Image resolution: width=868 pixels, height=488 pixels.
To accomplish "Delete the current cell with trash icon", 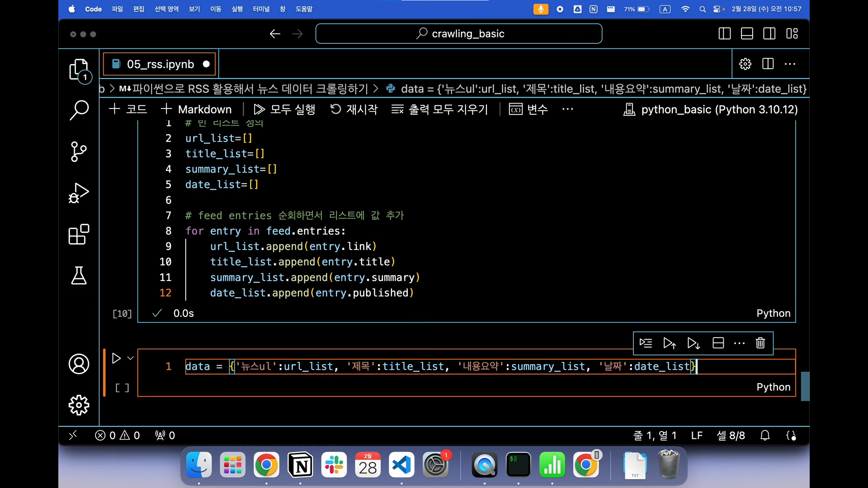I will (760, 343).
